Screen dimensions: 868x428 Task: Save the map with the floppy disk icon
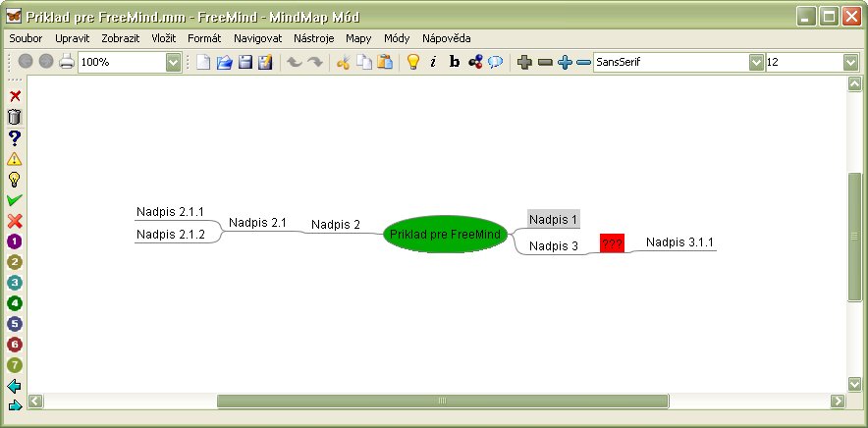point(245,62)
